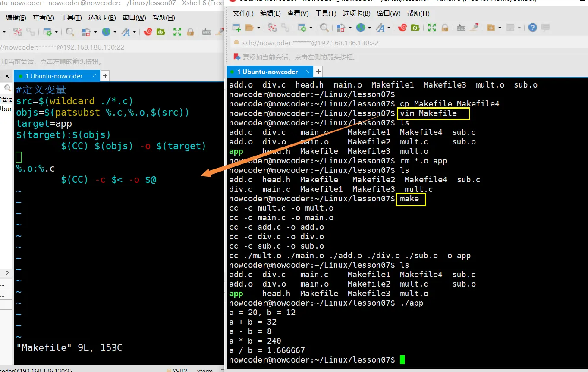
Task: Select Ubuntu-nowcoder tab in left window
Action: [x=57, y=76]
